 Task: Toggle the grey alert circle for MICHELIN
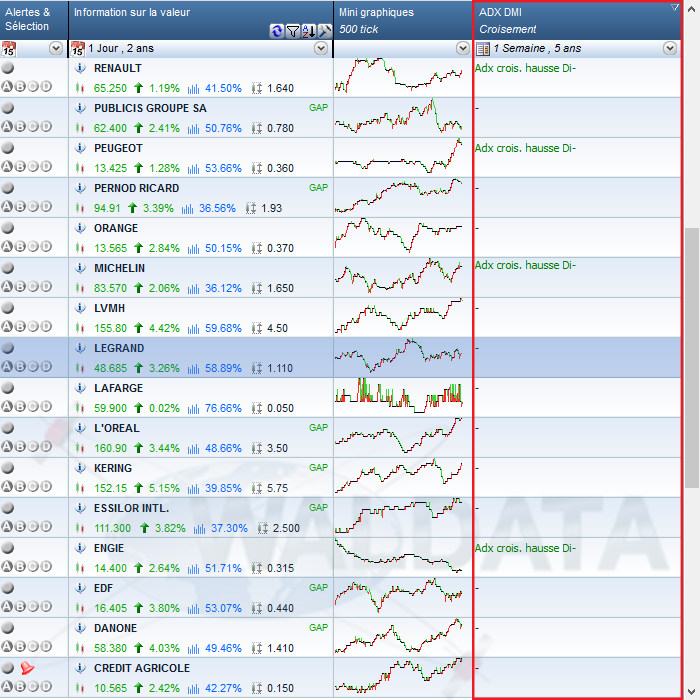coord(8,268)
